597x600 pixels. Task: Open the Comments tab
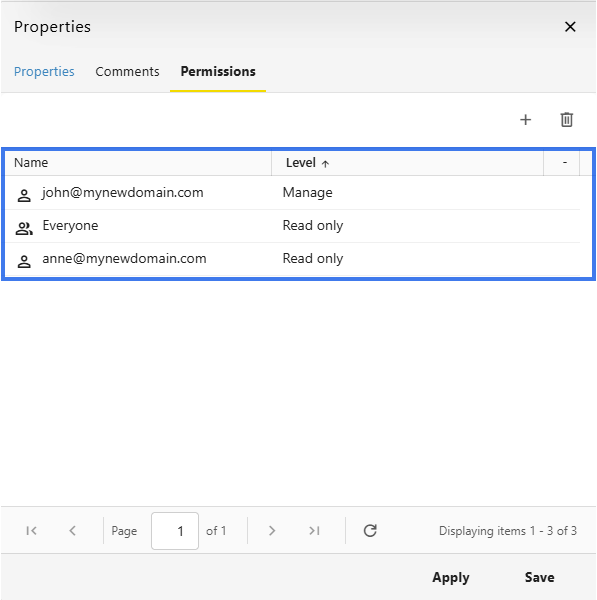click(127, 72)
